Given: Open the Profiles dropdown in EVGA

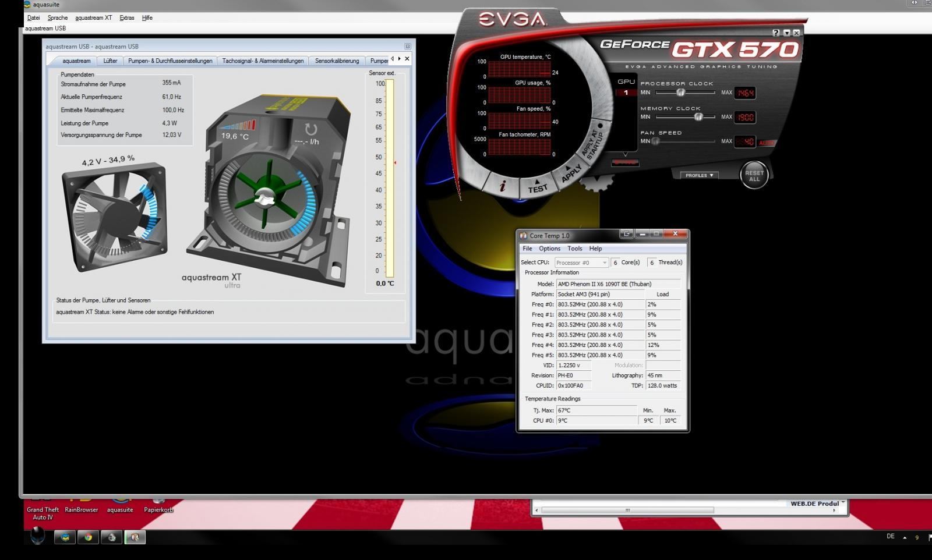Looking at the screenshot, I should (699, 175).
